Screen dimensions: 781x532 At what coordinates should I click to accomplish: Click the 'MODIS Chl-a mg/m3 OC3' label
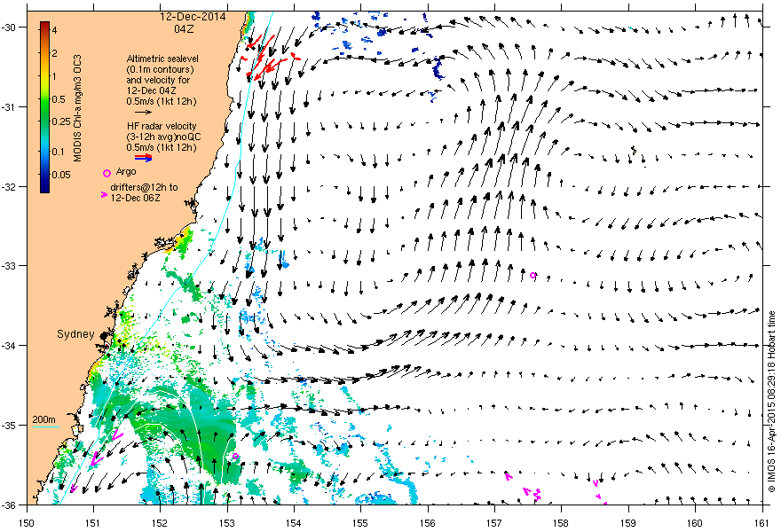tap(78, 108)
